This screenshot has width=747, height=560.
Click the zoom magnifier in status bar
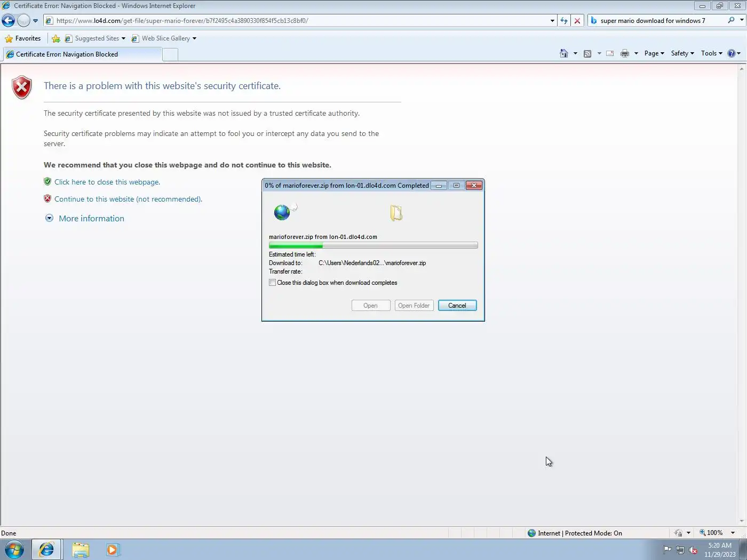702,533
